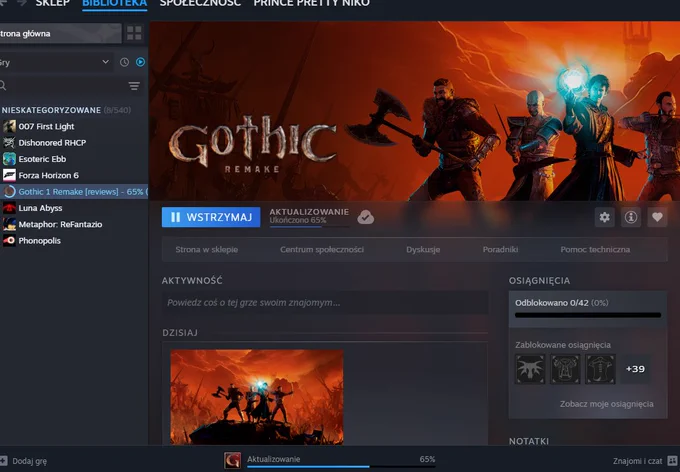Open today's Gothic Remake activity thumbnail
Viewport: 680px width, 472px height.
pos(257,397)
